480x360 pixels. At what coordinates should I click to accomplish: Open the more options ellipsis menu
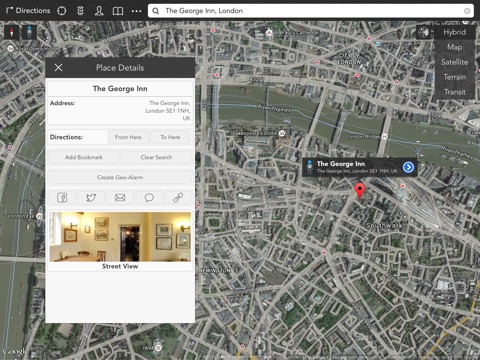(x=136, y=11)
